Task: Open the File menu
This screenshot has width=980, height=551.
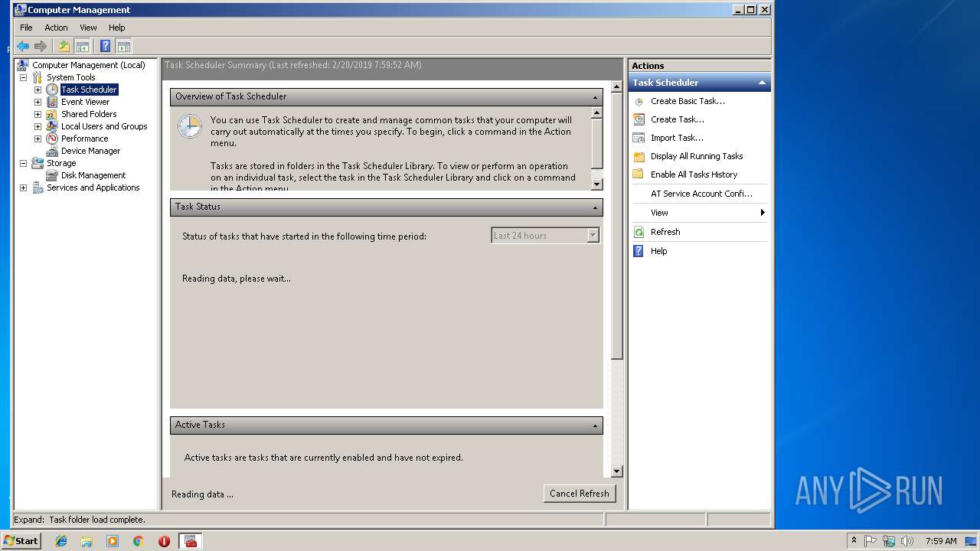Action: pyautogui.click(x=26, y=28)
